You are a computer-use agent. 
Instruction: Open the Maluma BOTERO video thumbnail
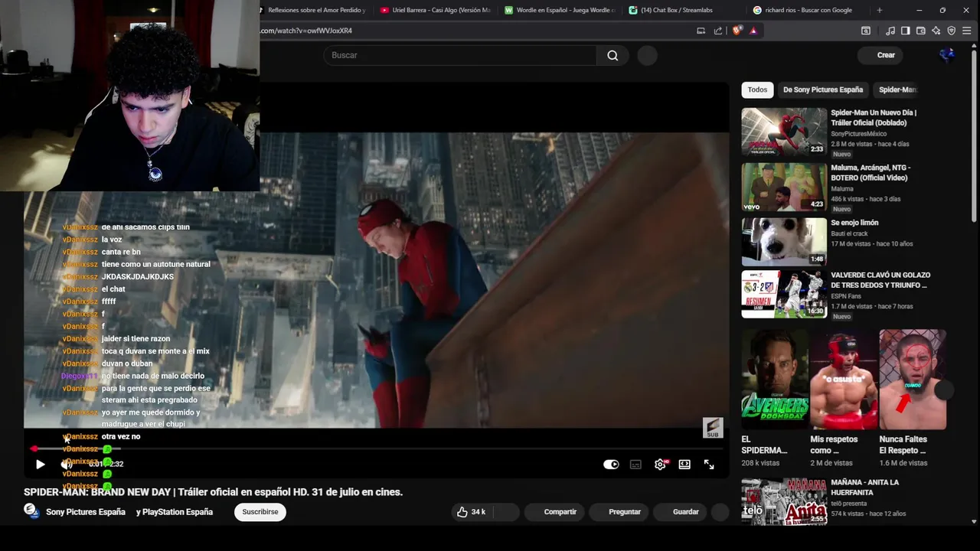[x=784, y=187]
